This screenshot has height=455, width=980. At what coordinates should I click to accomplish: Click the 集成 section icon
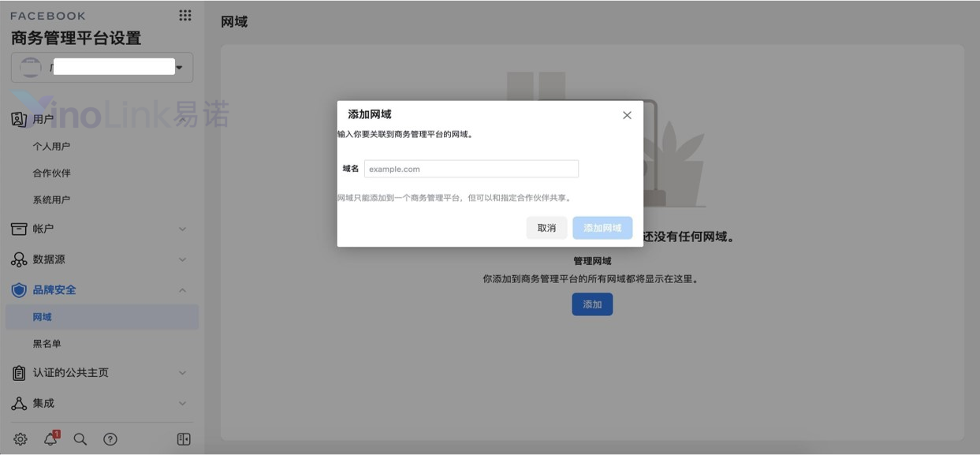click(19, 403)
